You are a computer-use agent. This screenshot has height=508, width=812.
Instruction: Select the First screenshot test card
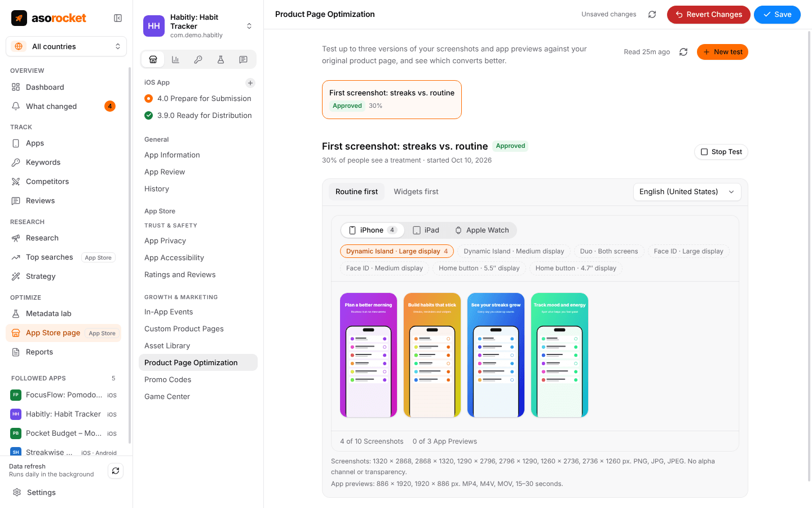point(392,99)
